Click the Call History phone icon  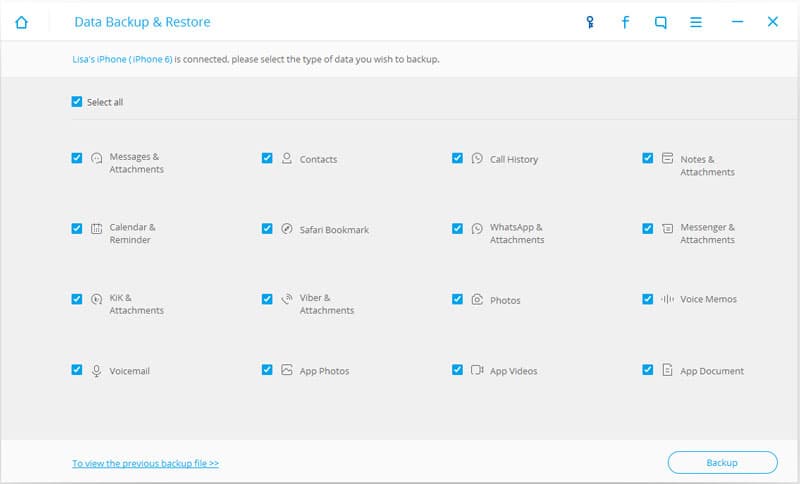pos(477,158)
